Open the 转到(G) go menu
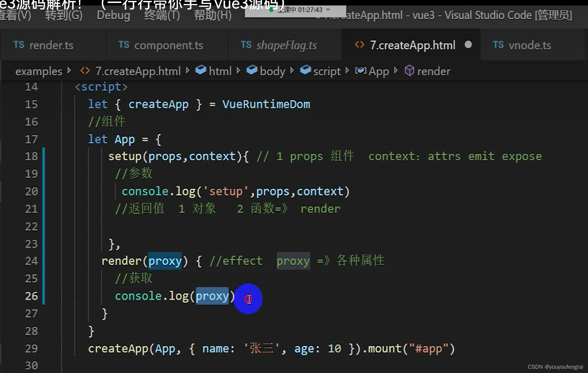Viewport: 588px width, 373px height. point(64,15)
